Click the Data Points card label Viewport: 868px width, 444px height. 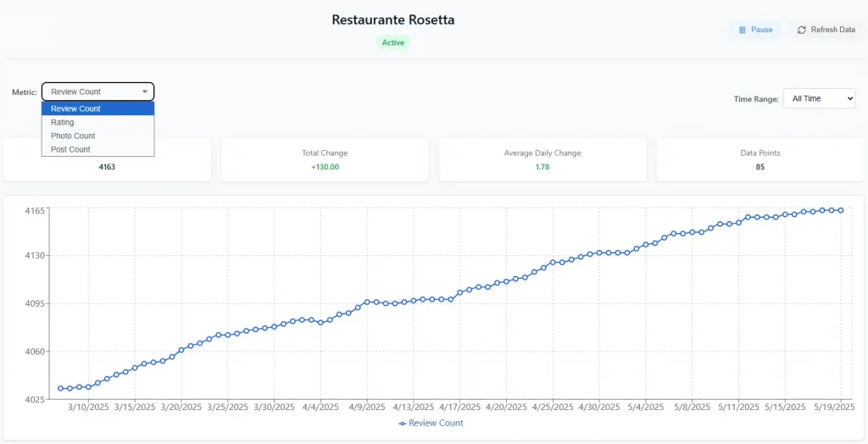point(760,153)
